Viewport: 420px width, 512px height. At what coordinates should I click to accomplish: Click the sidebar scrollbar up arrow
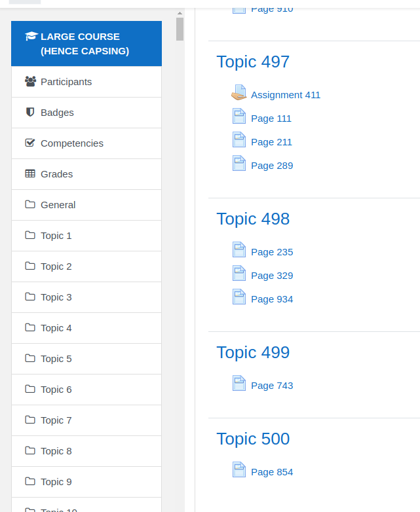coord(180,13)
